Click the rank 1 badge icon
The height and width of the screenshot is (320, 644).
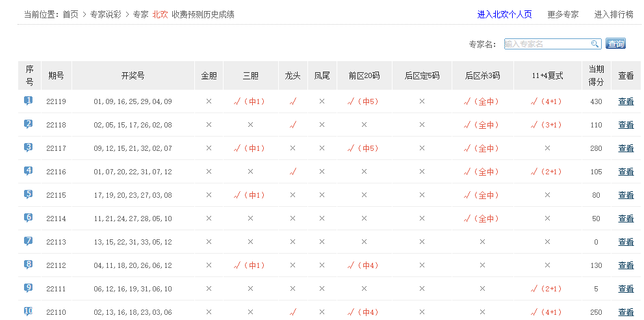click(29, 101)
